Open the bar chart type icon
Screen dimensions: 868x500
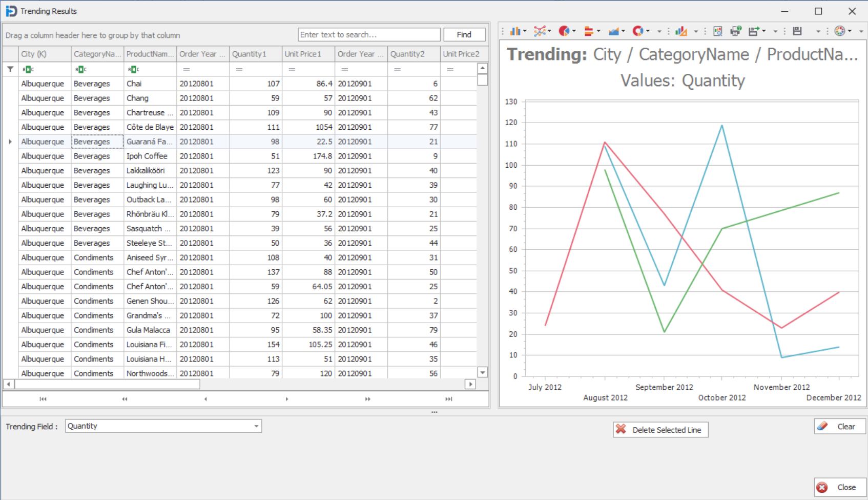(515, 31)
